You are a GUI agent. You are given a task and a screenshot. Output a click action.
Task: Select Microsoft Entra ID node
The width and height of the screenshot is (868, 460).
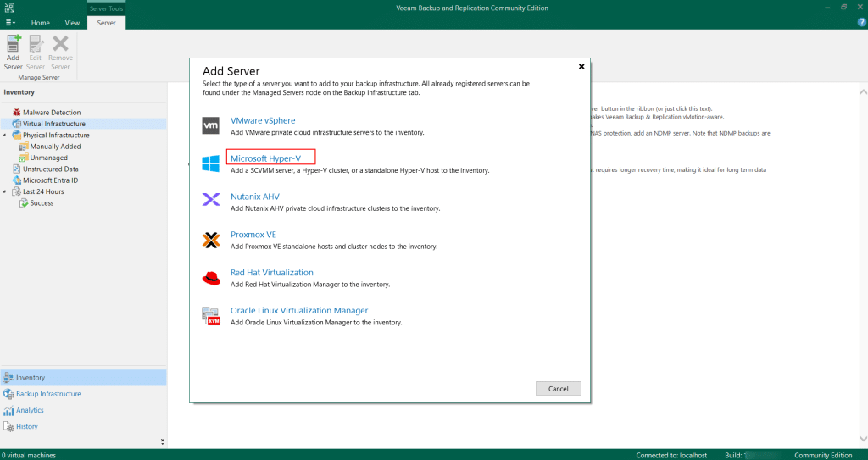(50, 180)
